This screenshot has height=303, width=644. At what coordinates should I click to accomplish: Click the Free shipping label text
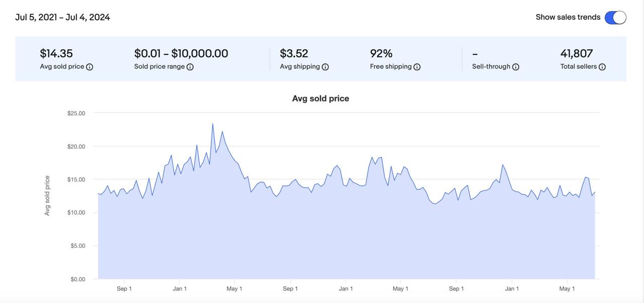[x=391, y=66]
